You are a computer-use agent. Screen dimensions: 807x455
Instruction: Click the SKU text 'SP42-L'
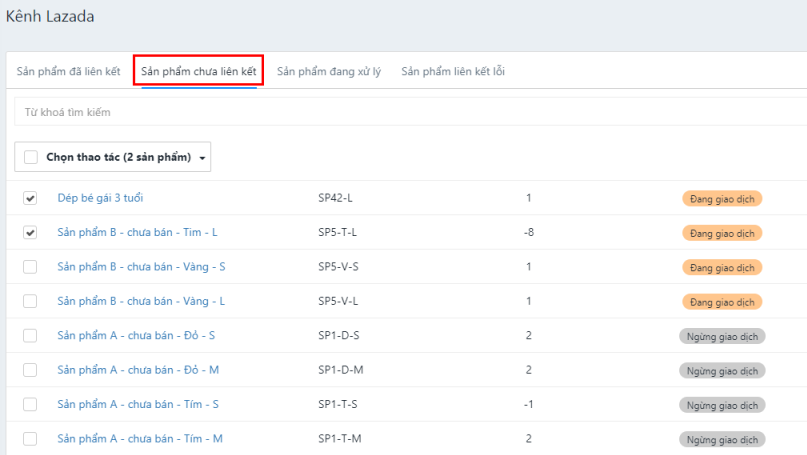coord(335,198)
